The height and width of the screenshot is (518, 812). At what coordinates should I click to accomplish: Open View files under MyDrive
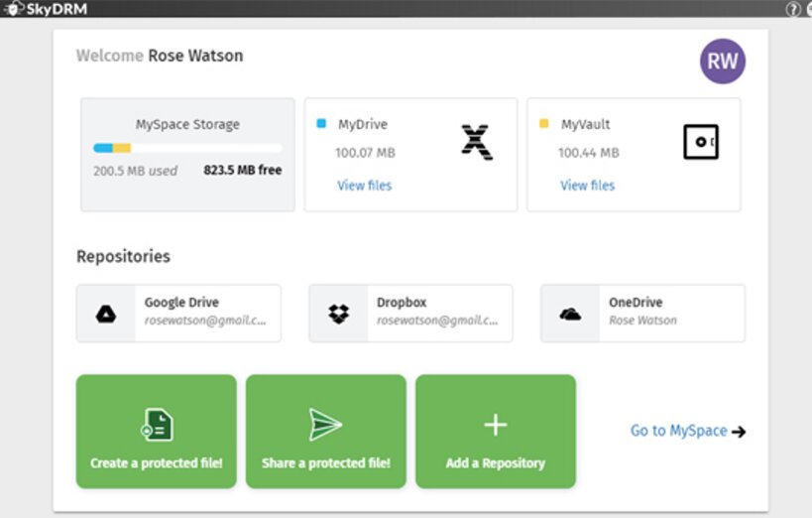[x=365, y=186]
